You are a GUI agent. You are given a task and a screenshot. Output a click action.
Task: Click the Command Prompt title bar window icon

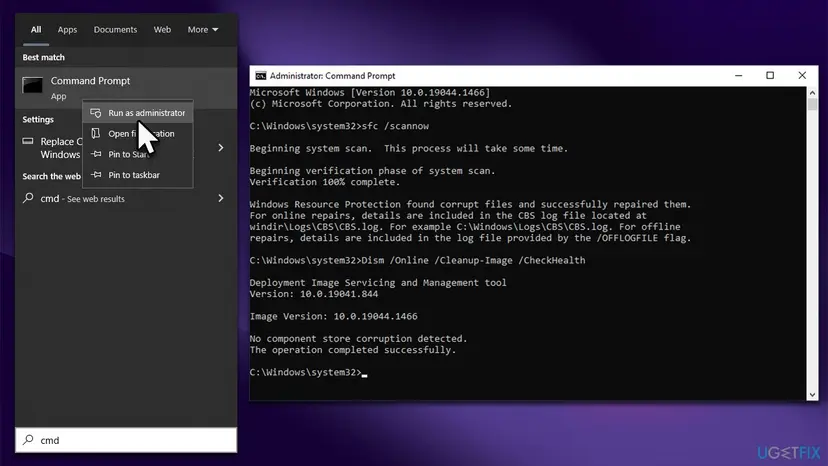pyautogui.click(x=260, y=76)
